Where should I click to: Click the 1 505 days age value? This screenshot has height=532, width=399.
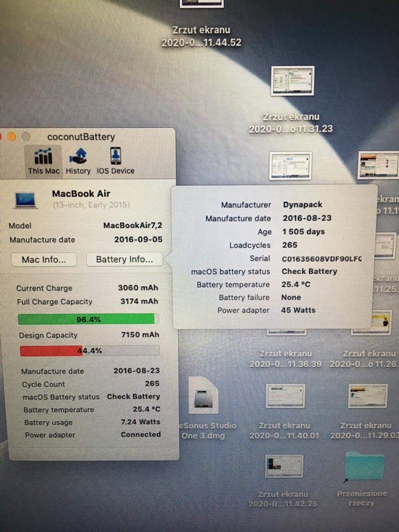pyautogui.click(x=304, y=232)
